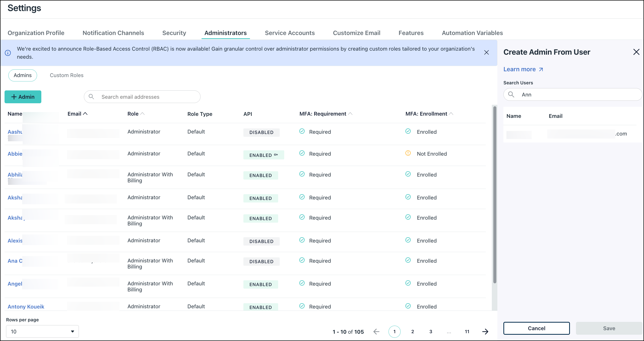Dismiss the RBAC announcement banner
Image resolution: width=644 pixels, height=341 pixels.
click(486, 53)
